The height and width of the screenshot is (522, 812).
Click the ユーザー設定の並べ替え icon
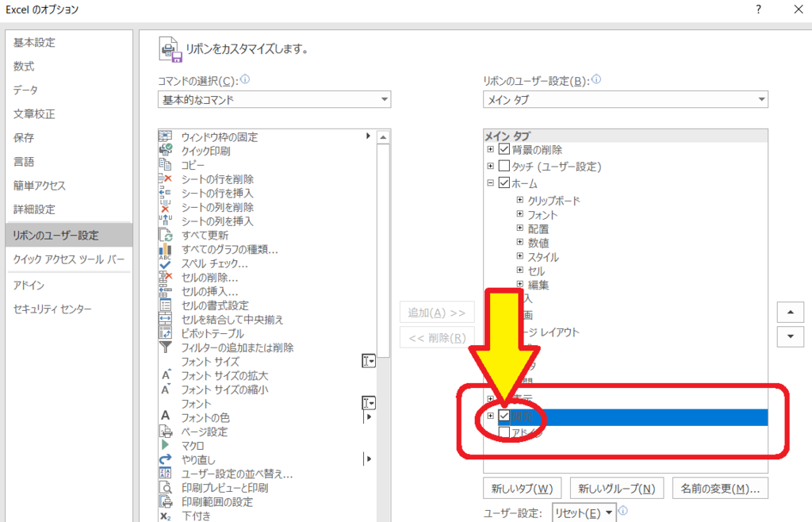[165, 473]
